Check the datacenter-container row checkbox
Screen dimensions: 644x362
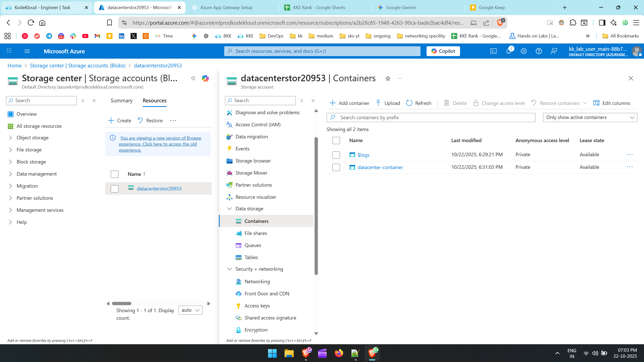pyautogui.click(x=336, y=167)
